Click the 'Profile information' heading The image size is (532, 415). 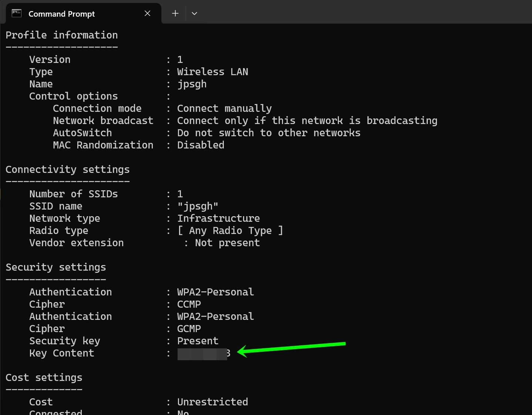pyautogui.click(x=62, y=35)
